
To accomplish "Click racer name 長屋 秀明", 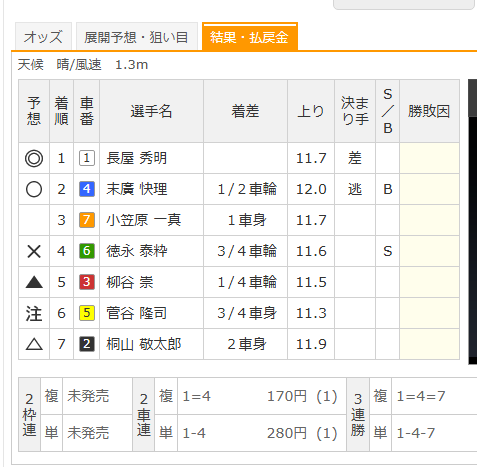I will [137, 158].
